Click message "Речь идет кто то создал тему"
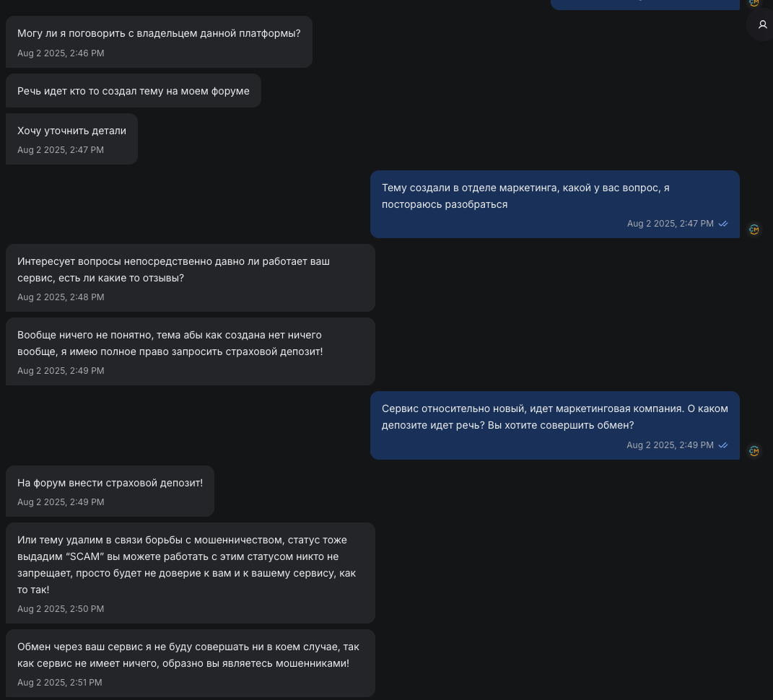 [x=134, y=91]
